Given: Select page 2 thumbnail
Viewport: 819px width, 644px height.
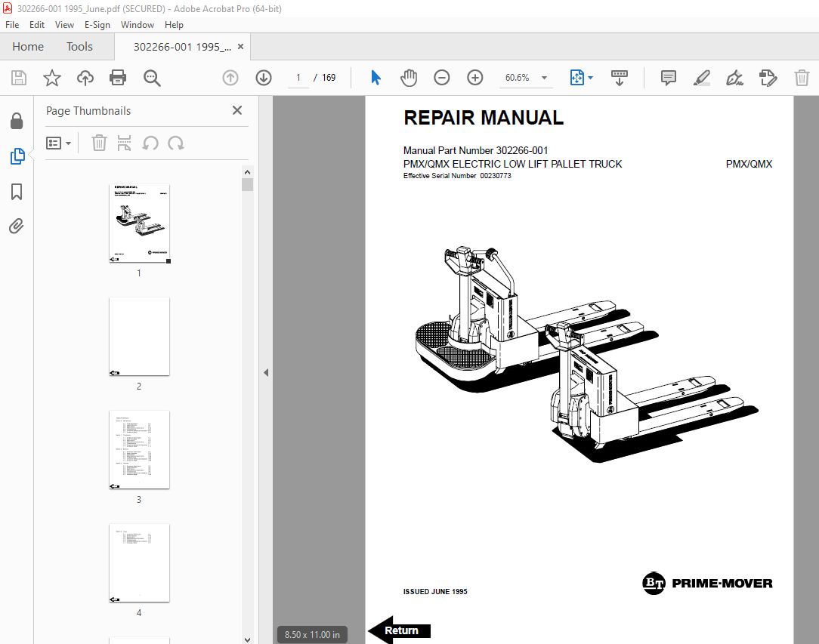Looking at the screenshot, I should click(x=139, y=337).
